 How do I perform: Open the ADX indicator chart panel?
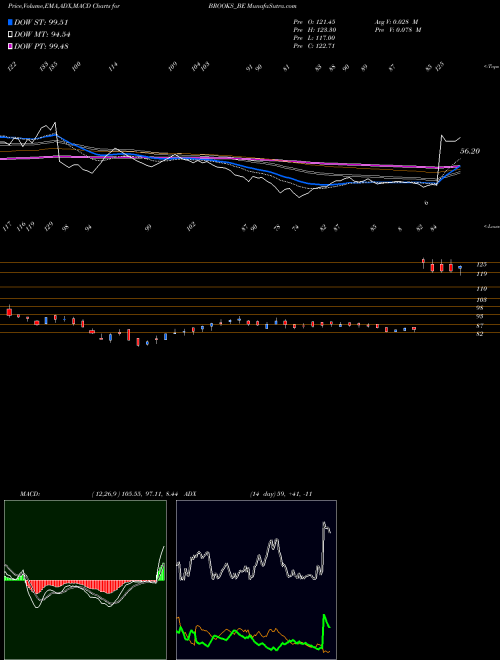[256, 580]
